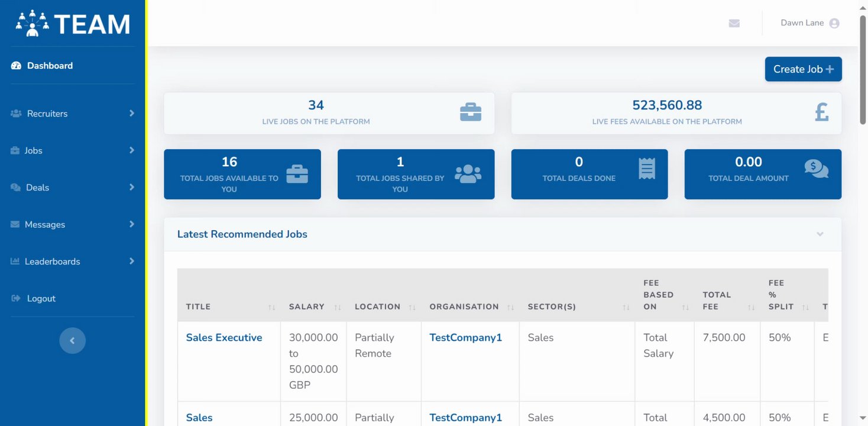
Task: Expand the Jobs submenu chevron
Action: click(132, 150)
